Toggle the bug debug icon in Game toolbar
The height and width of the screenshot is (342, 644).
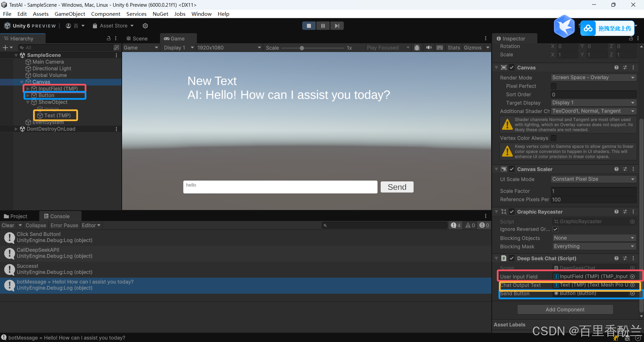click(417, 48)
